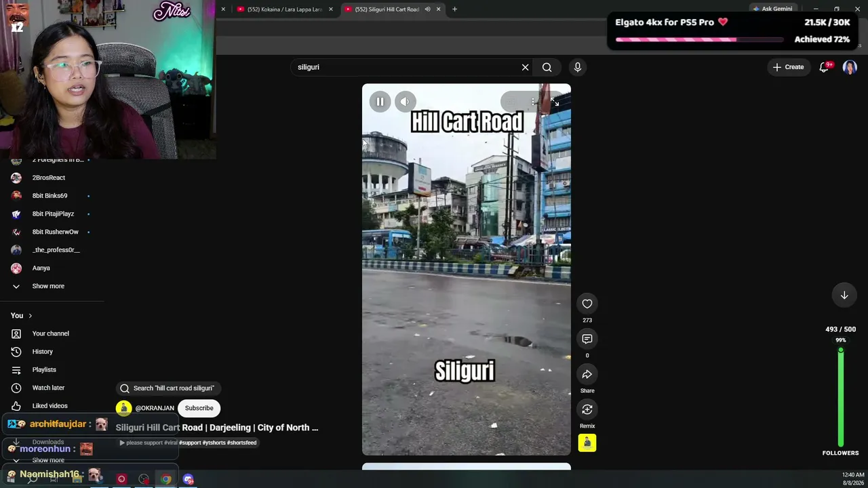Click the 2BrosReact channel avatar
Screen dimensions: 868x488
[16, 178]
